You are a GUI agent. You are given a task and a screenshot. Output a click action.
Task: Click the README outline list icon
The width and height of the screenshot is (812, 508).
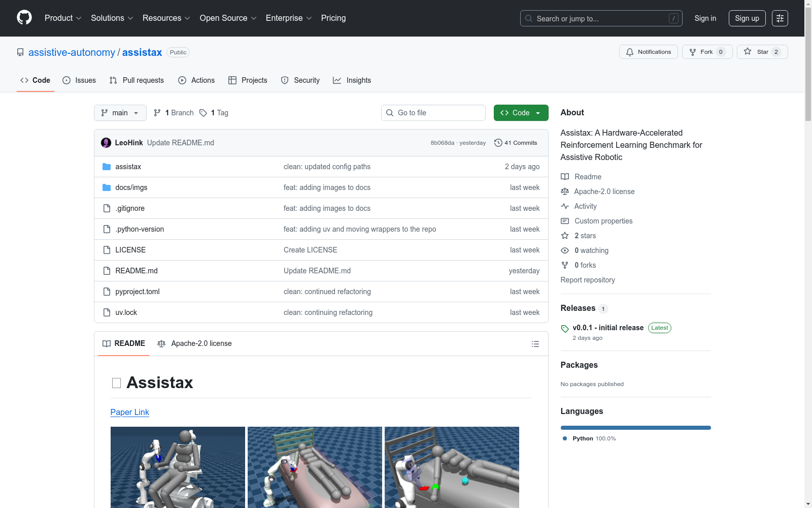pos(535,344)
